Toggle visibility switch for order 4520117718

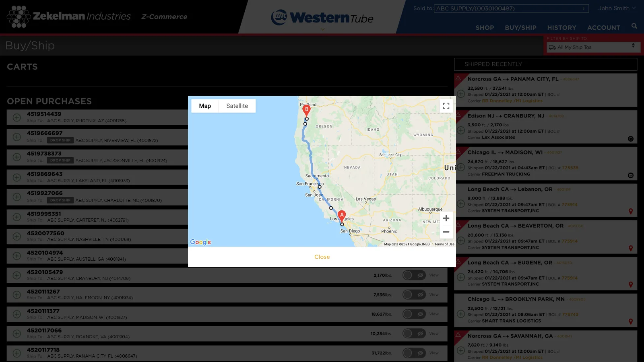coord(414,353)
